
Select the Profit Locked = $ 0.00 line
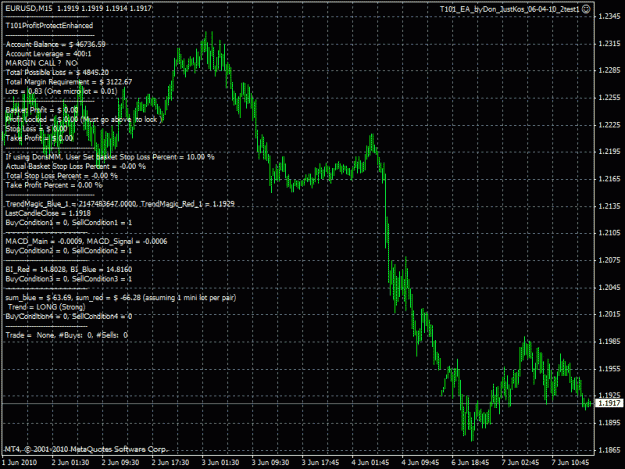[84, 119]
